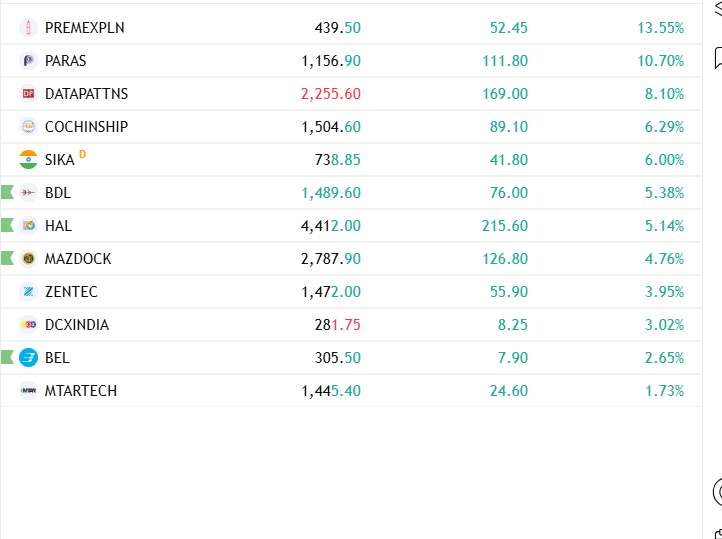Click the COCHINSHIP company logo icon
Image resolution: width=722 pixels, height=539 pixels.
click(28, 127)
